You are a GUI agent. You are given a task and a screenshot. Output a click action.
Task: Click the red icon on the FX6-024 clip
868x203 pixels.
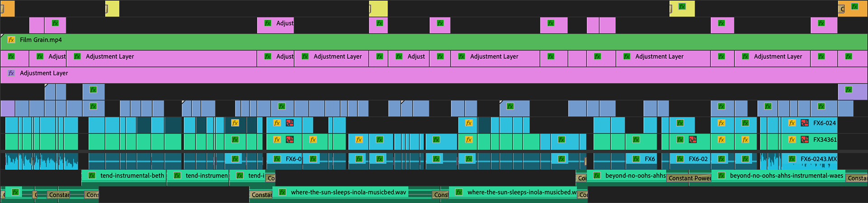coord(805,123)
